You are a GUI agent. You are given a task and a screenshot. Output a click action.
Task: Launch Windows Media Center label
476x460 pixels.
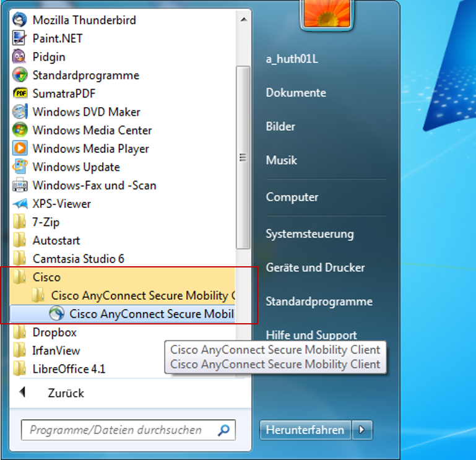[92, 130]
